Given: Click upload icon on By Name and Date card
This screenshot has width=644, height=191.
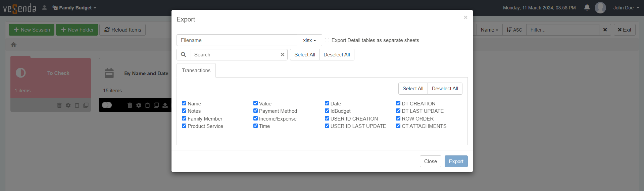Looking at the screenshot, I should (165, 105).
